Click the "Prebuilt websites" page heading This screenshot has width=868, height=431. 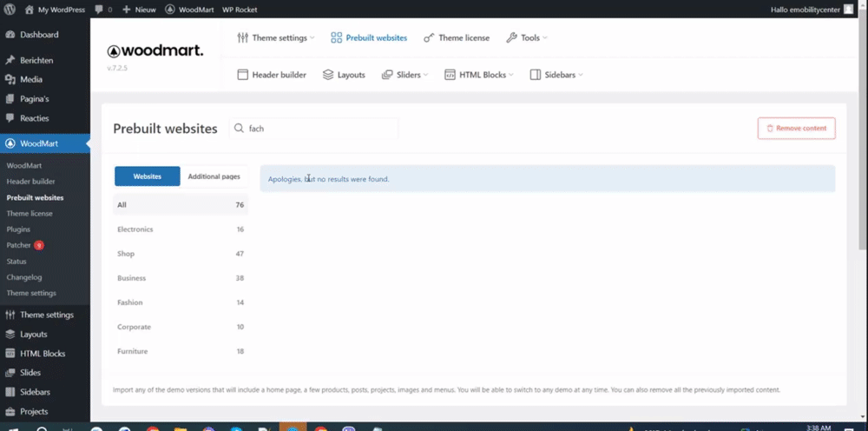pyautogui.click(x=165, y=129)
